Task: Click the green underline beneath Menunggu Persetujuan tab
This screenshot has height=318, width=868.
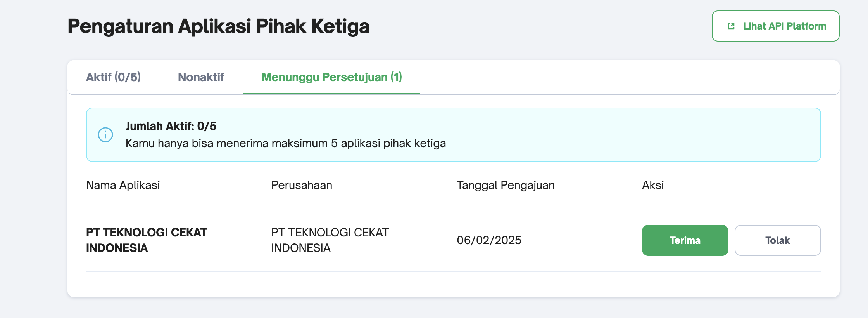Action: point(331,93)
